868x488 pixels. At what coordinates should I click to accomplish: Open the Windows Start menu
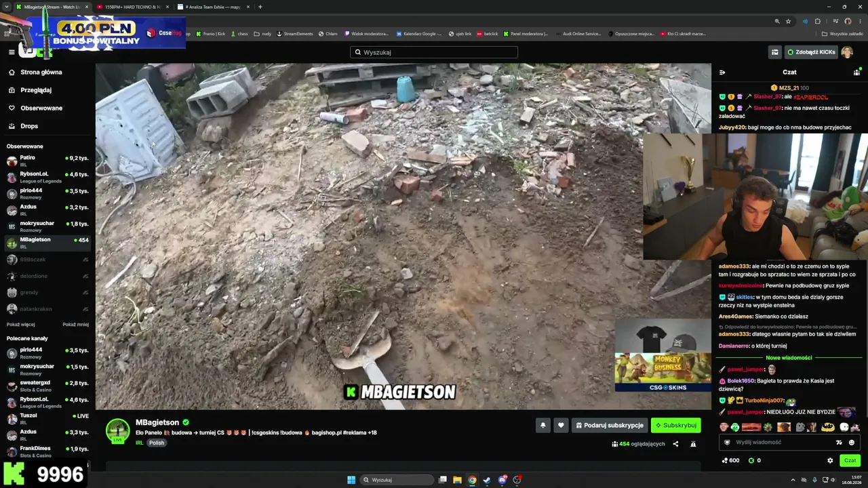(x=351, y=480)
